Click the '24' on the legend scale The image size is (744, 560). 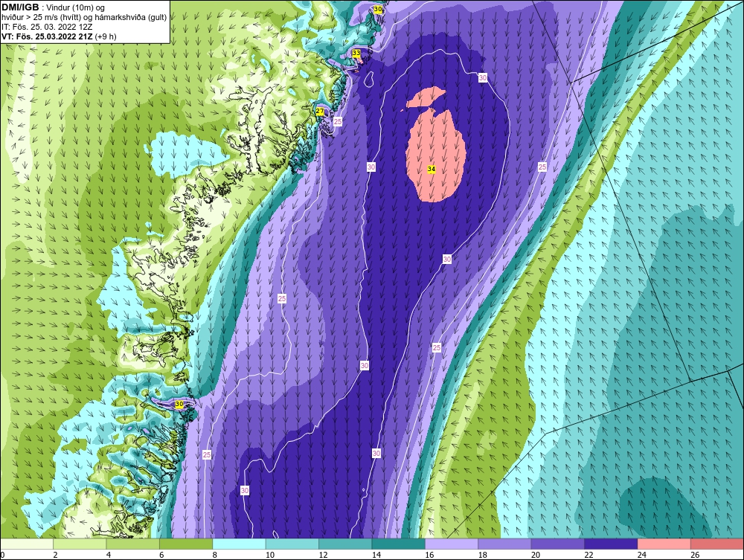[x=641, y=555]
